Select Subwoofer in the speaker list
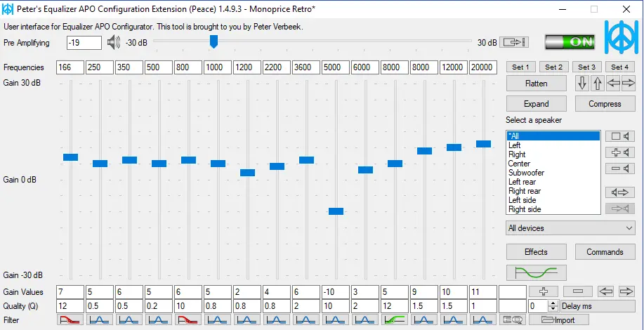 [526, 173]
